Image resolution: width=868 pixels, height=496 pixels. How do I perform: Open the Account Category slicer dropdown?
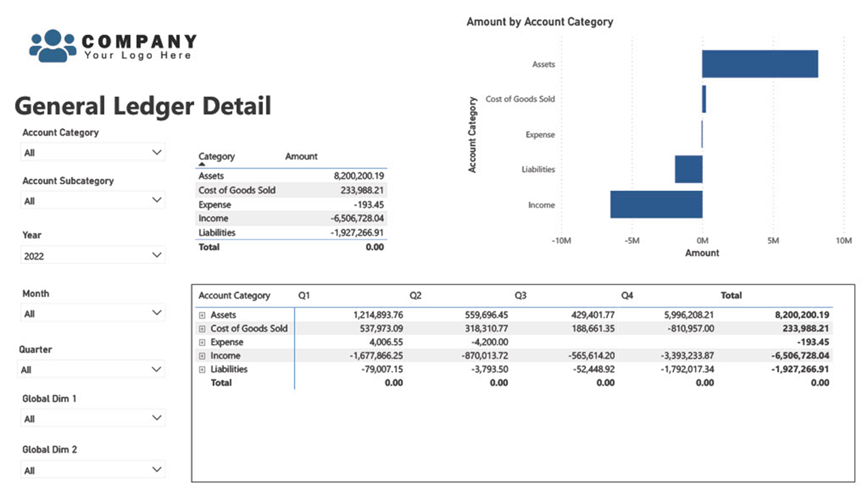pos(156,153)
